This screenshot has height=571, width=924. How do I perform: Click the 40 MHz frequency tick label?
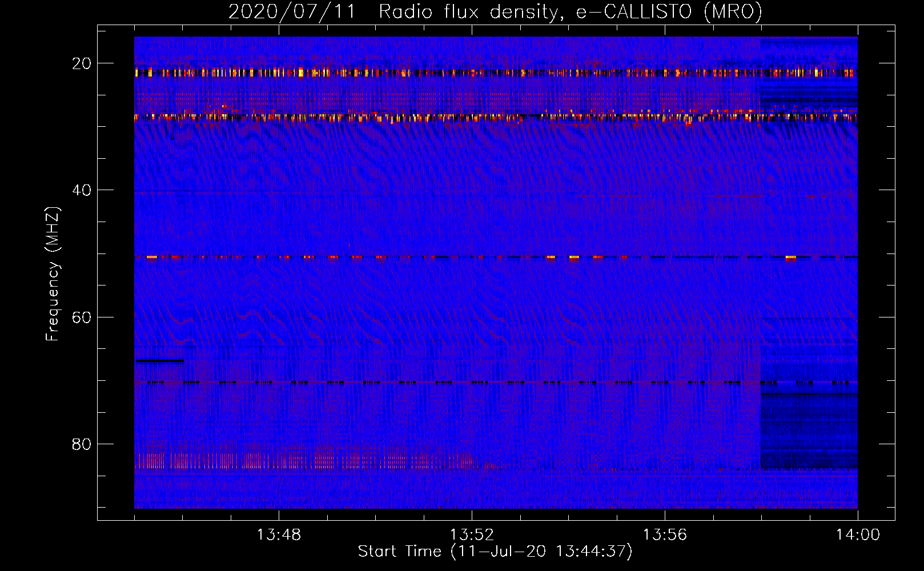point(82,190)
